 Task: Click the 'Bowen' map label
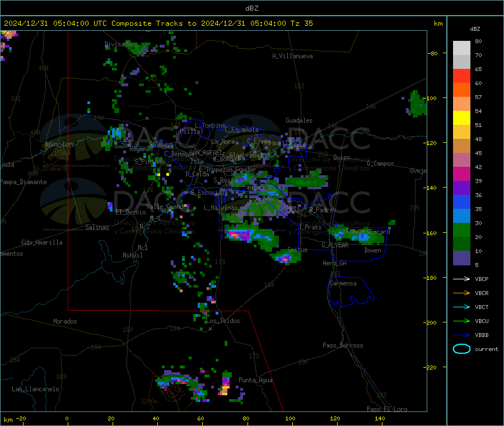pyautogui.click(x=372, y=250)
